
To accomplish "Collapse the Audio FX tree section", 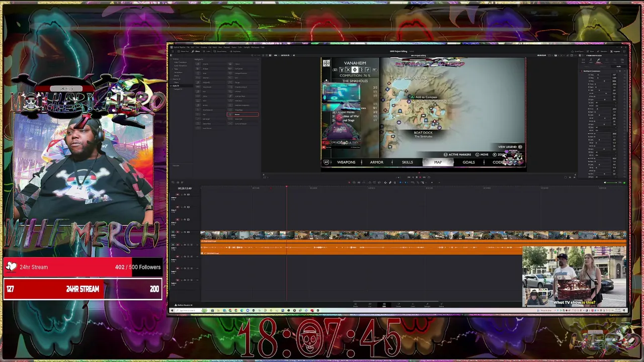I will point(171,86).
